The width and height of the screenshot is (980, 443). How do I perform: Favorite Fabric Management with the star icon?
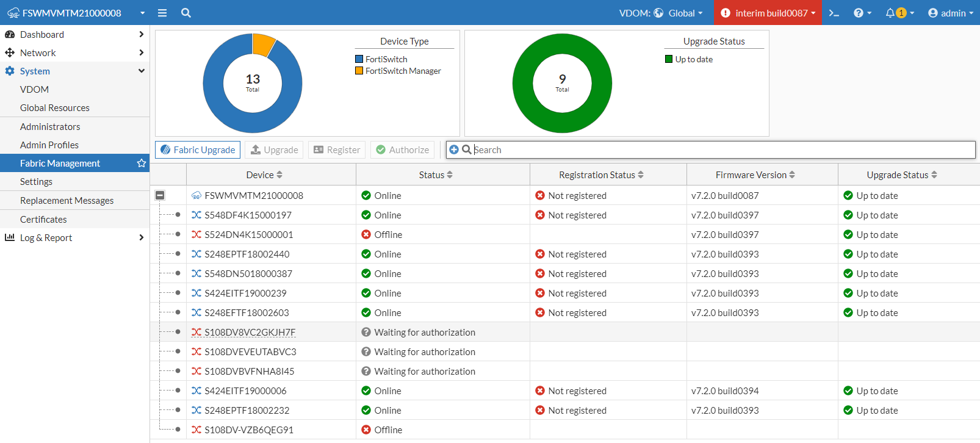tap(142, 164)
